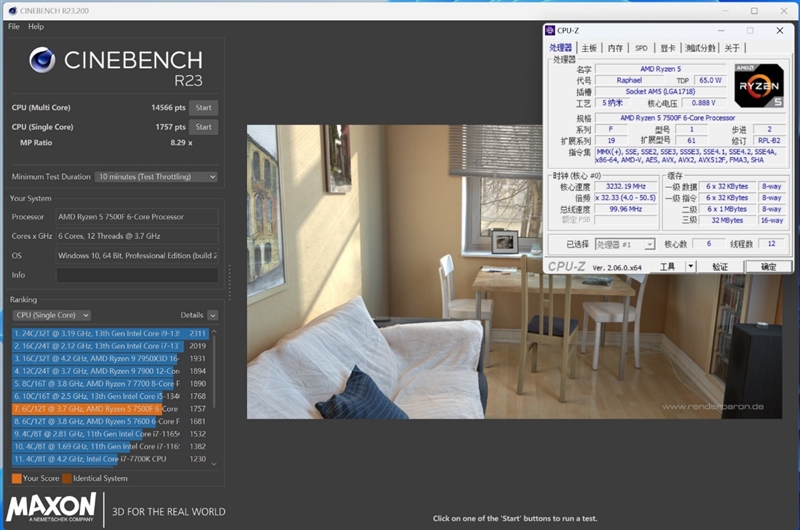Click the AMD Ryzen 5 name field in CPU-Z

coord(661,69)
